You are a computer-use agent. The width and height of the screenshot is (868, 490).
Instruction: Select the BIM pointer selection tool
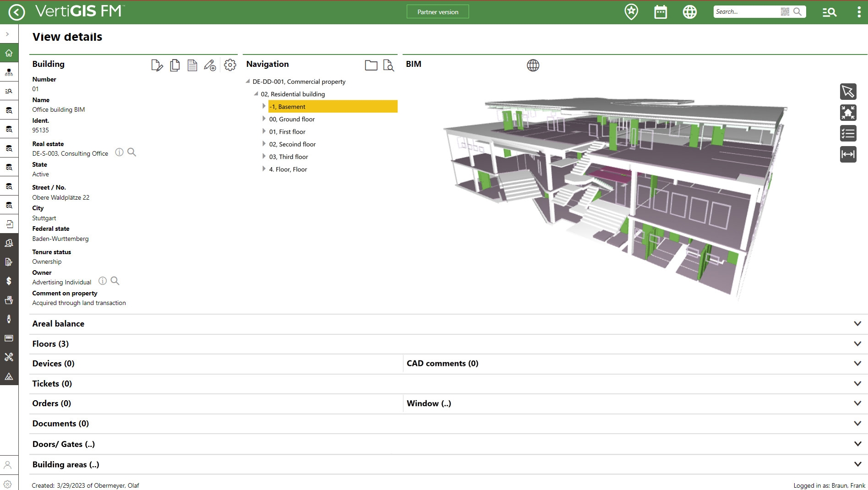tap(848, 92)
